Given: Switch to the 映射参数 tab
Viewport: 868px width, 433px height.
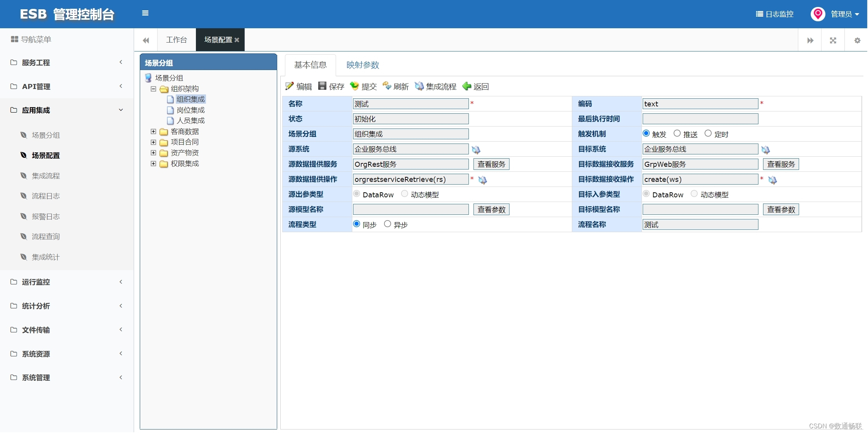Looking at the screenshot, I should tap(362, 65).
